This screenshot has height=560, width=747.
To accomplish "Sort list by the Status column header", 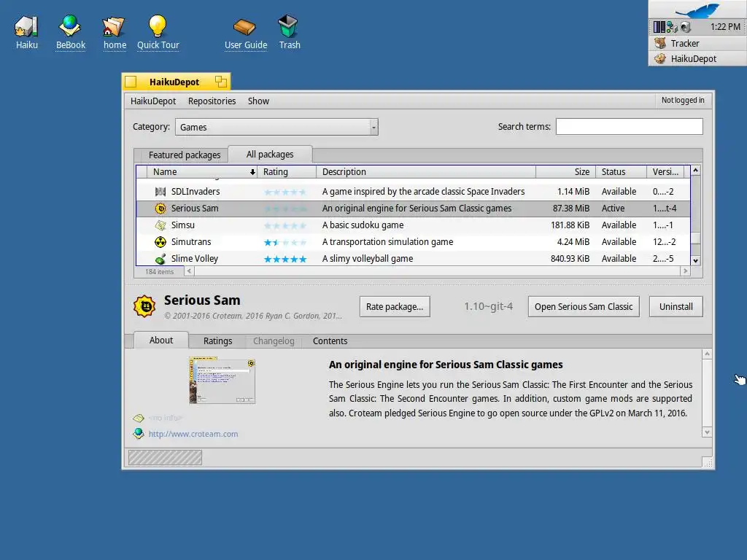I will tap(622, 172).
